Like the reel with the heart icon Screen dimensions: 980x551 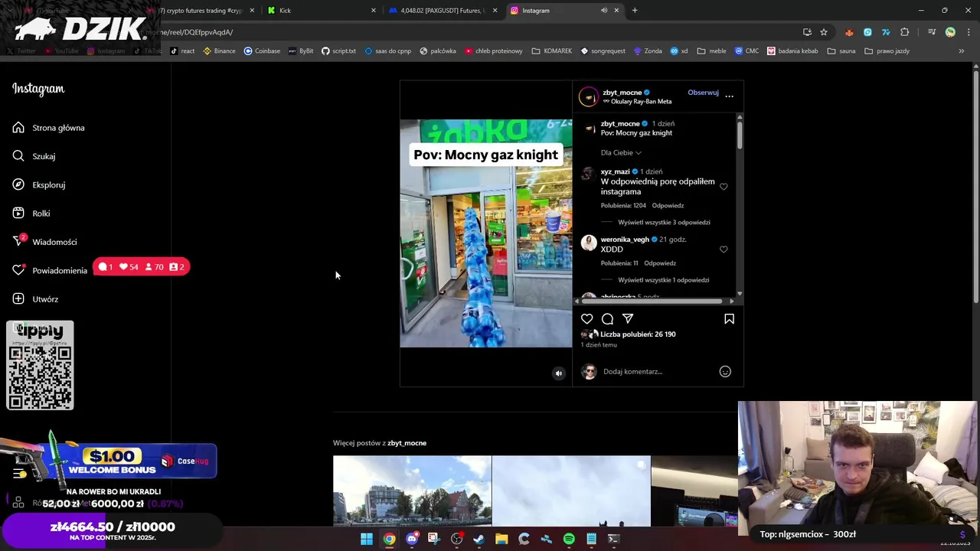point(587,318)
